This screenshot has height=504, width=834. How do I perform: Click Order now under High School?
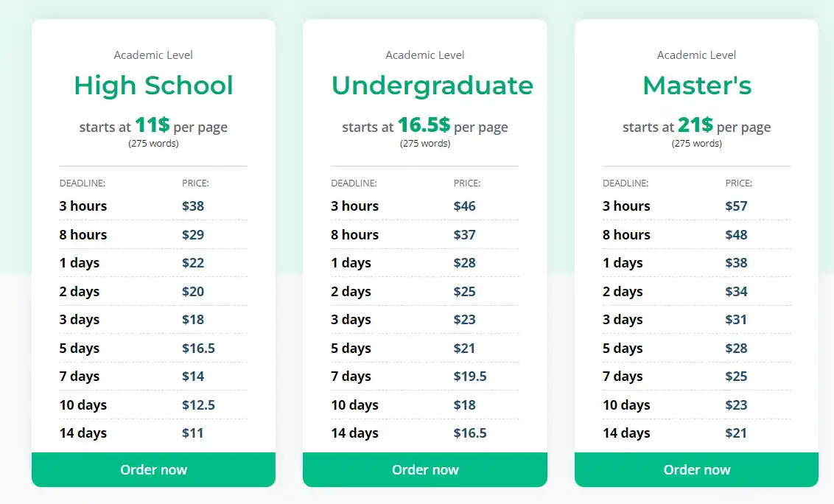coord(153,469)
